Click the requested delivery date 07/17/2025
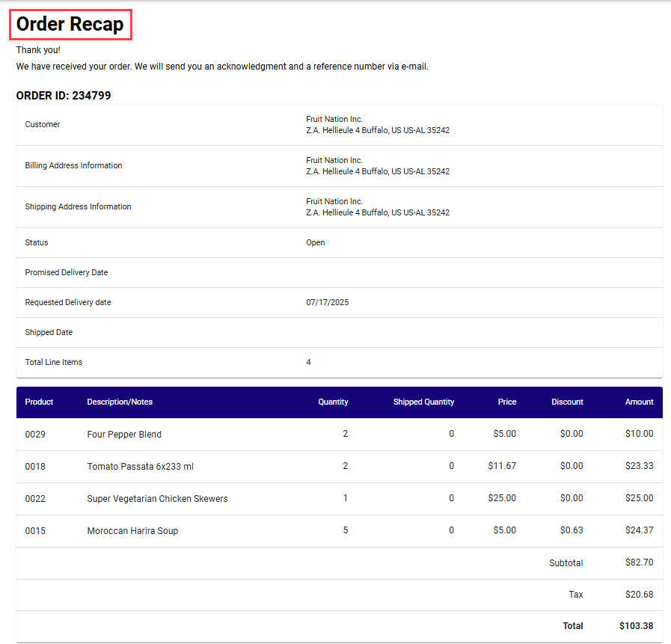 tap(327, 303)
